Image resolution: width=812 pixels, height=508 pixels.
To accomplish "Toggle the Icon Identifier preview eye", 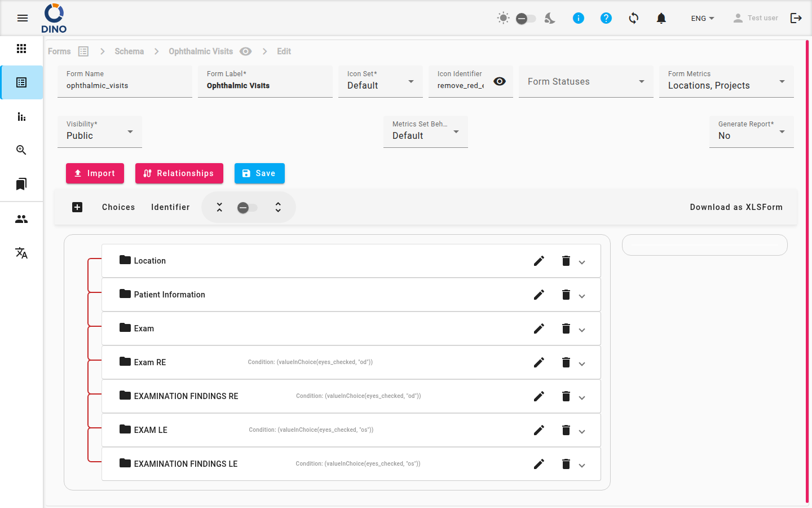I will (500, 81).
